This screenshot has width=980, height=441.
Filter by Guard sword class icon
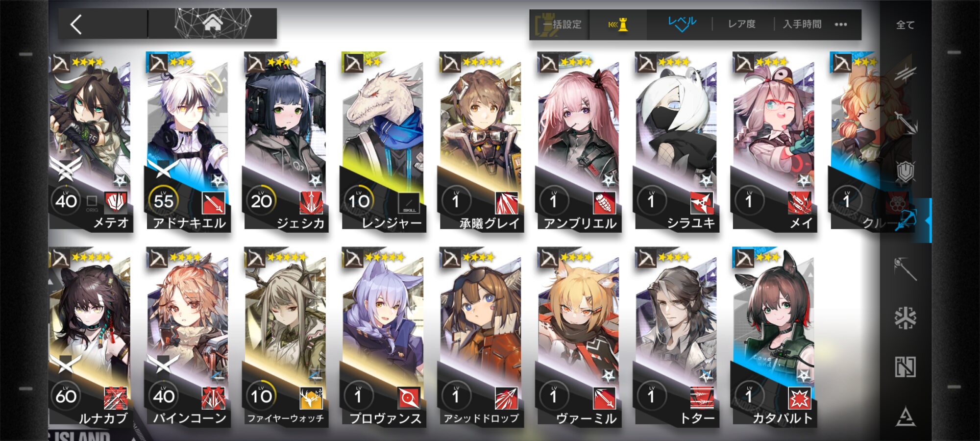[x=905, y=122]
